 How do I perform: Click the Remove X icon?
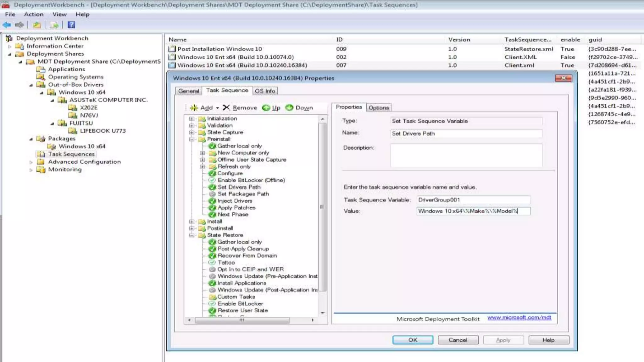coord(226,108)
